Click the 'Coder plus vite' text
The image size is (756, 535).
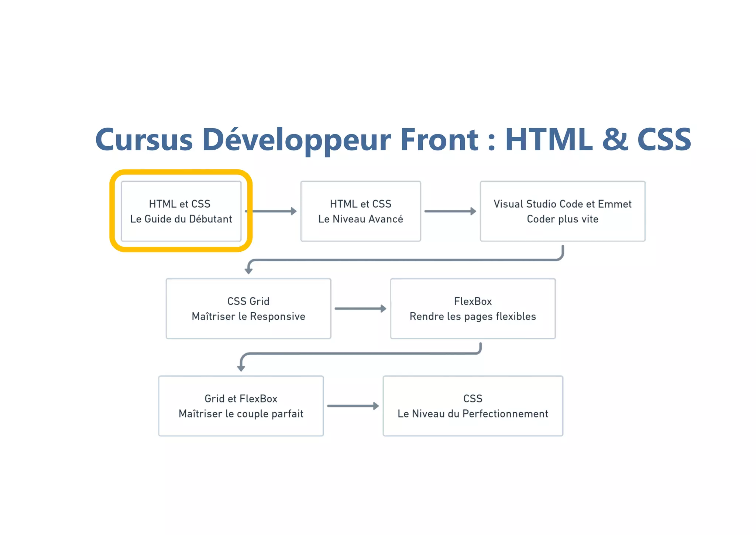click(x=562, y=219)
